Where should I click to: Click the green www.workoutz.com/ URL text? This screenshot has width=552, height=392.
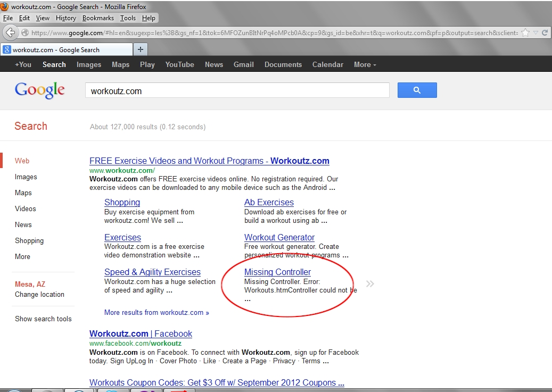tap(122, 170)
